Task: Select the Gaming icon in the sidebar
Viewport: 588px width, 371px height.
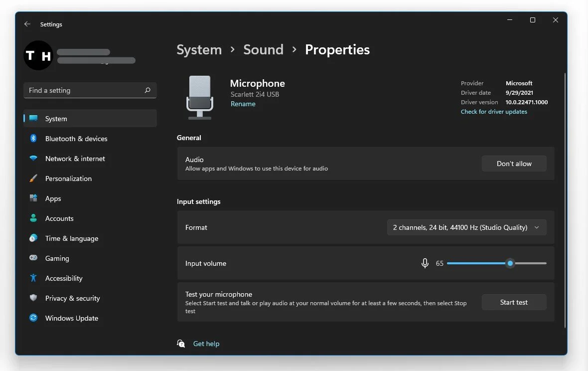Action: [33, 258]
